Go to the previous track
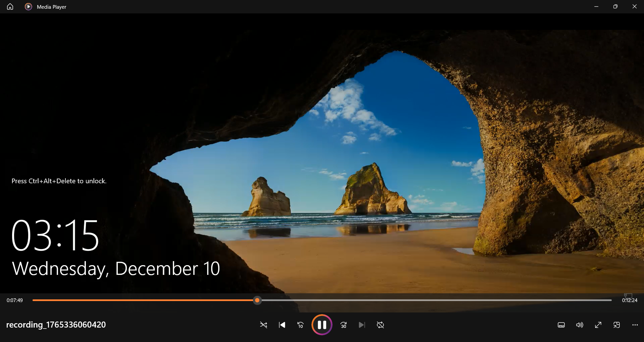The height and width of the screenshot is (342, 644). 282,325
